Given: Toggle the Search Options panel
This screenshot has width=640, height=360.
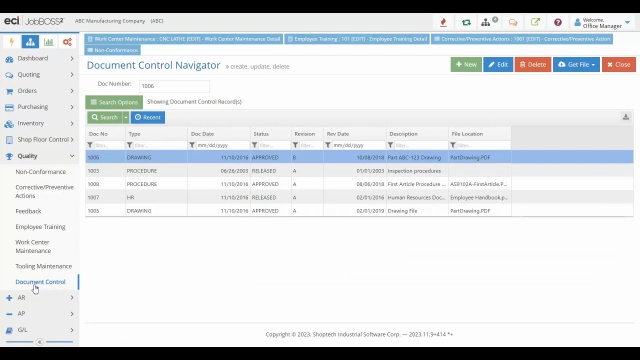Looking at the screenshot, I should pyautogui.click(x=114, y=102).
